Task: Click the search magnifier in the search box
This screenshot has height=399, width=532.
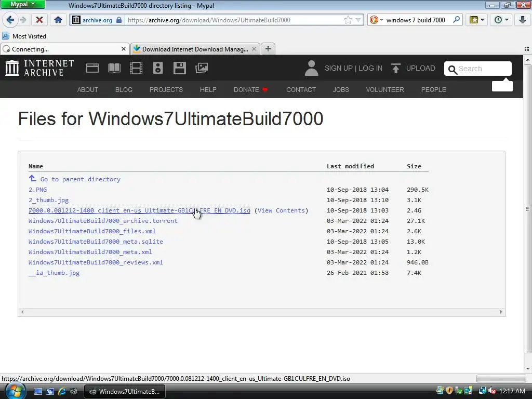Action: [x=456, y=20]
